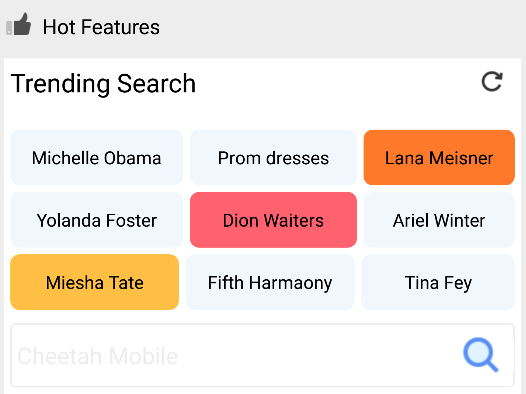
Task: Pick the Ariel Winter trending term
Action: 439,220
